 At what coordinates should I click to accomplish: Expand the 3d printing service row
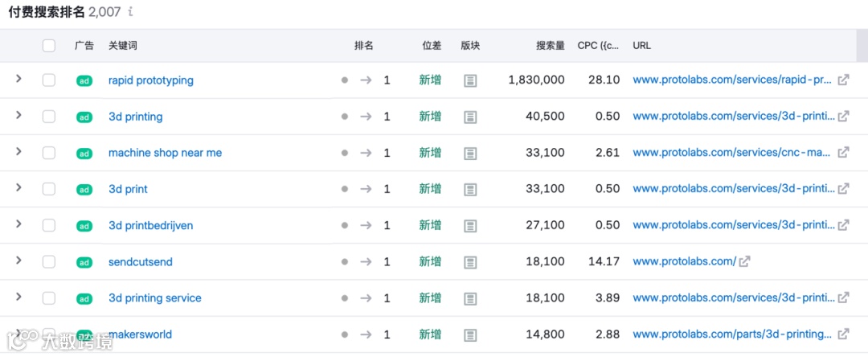click(x=18, y=297)
